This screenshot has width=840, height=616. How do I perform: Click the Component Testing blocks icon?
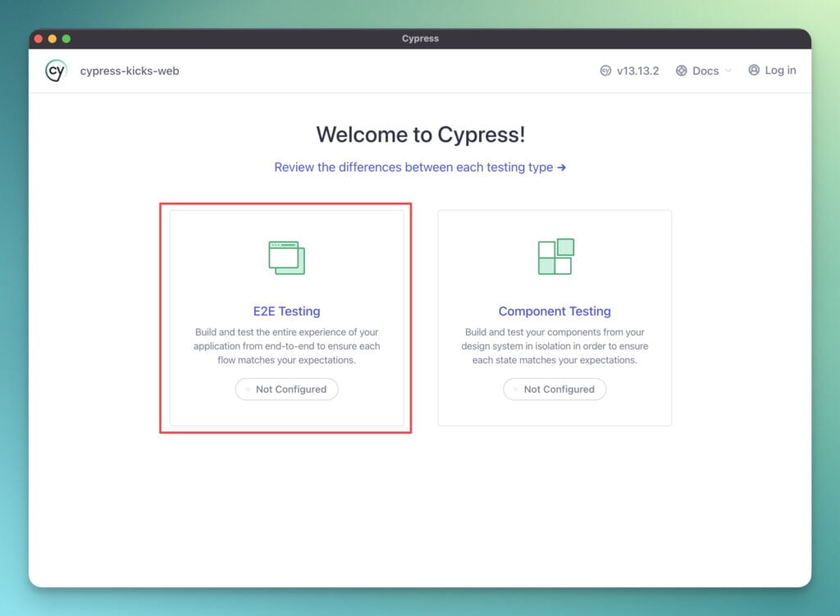pos(555,257)
